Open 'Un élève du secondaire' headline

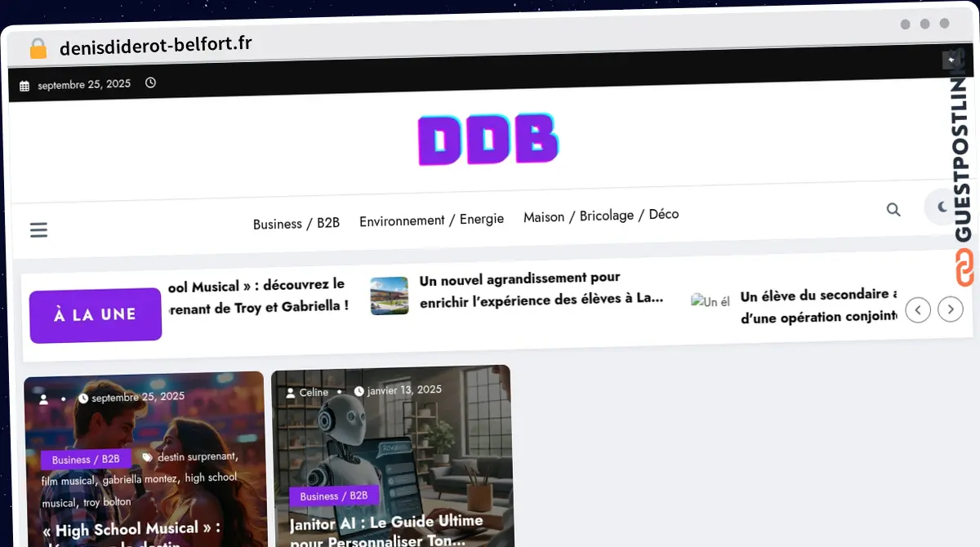pyautogui.click(x=818, y=305)
